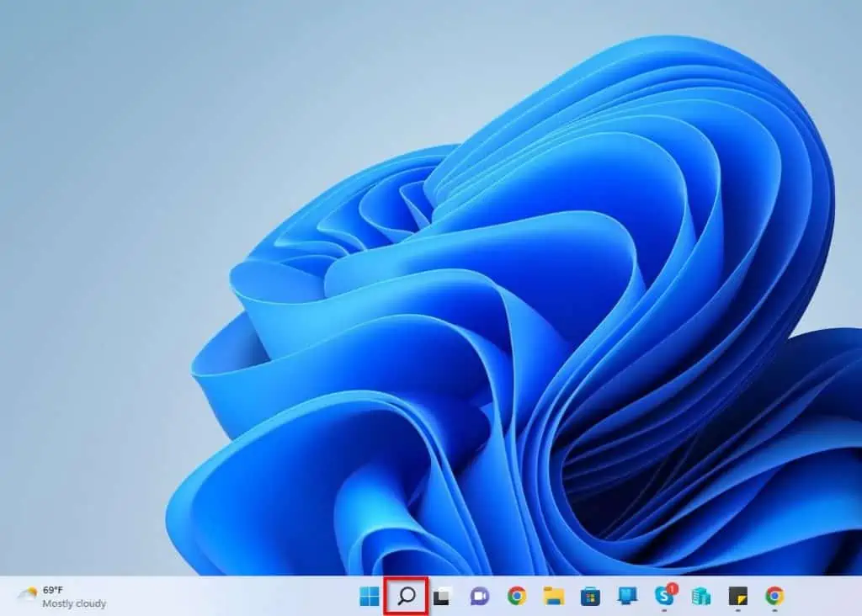Open File Explorer folder icon
Image resolution: width=862 pixels, height=616 pixels.
[553, 597]
